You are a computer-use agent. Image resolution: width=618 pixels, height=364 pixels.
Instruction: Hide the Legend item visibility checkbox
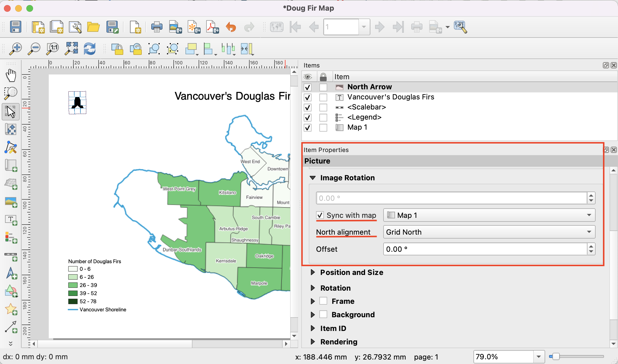point(308,118)
